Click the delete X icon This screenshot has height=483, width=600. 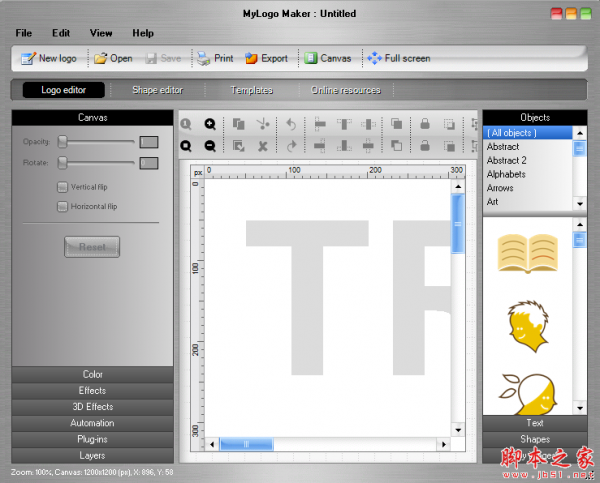pos(263,146)
